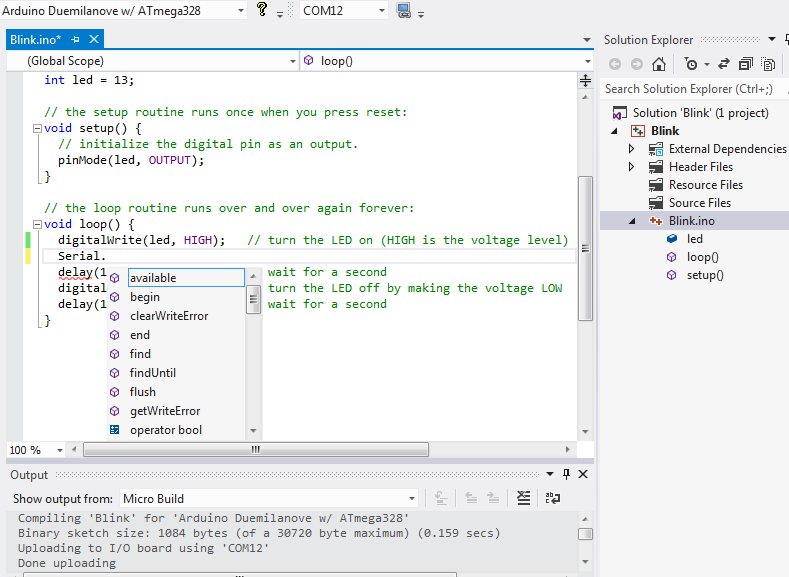The image size is (789, 577).
Task: Click the Collapse All icon in Solution Explorer
Action: (746, 64)
